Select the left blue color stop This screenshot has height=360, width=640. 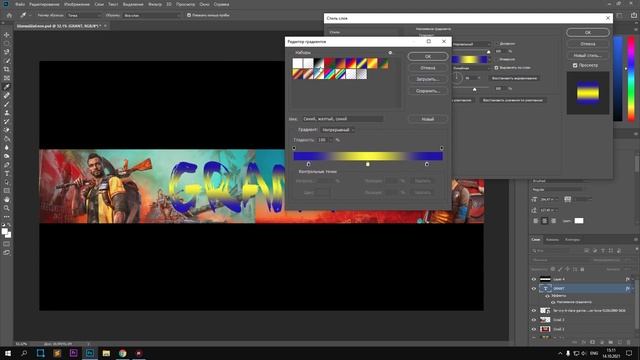click(x=308, y=164)
